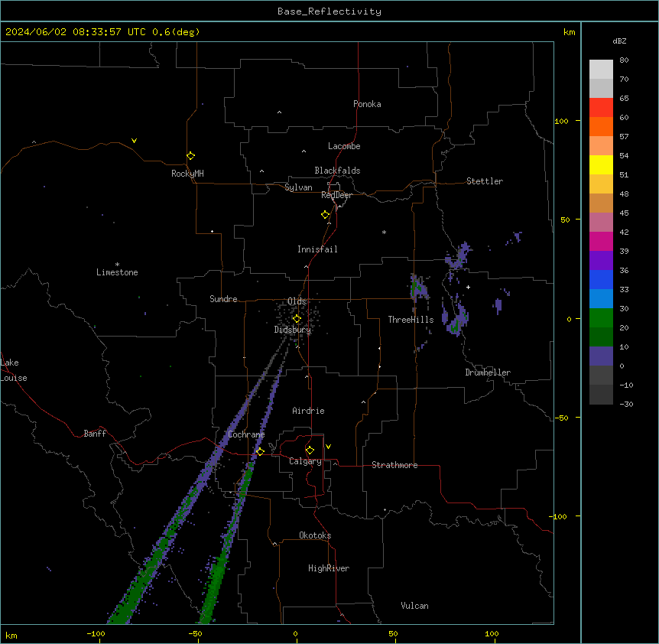
Task: Click the Cochrane label
Action: pos(246,434)
